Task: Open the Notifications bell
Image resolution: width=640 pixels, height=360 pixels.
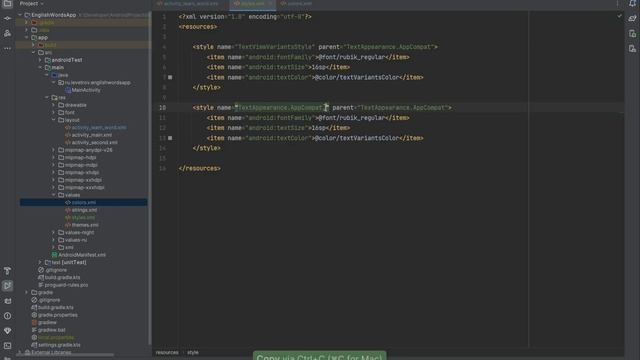Action: (632, 4)
